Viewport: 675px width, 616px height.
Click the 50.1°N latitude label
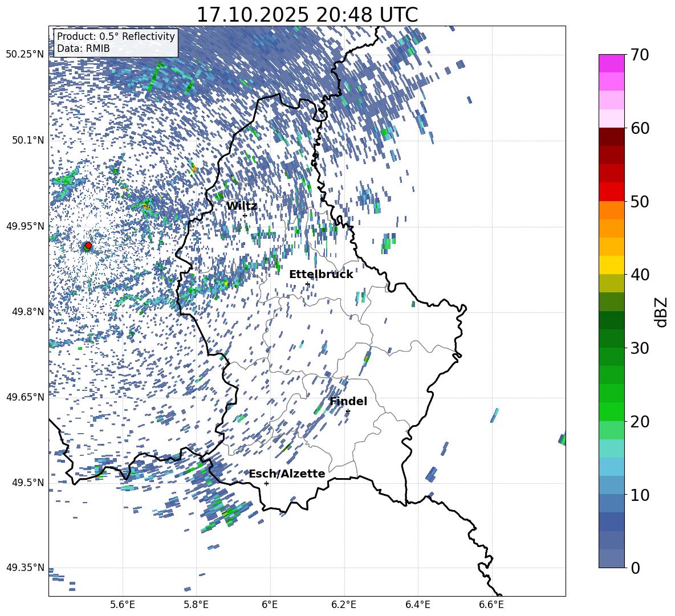pos(28,140)
